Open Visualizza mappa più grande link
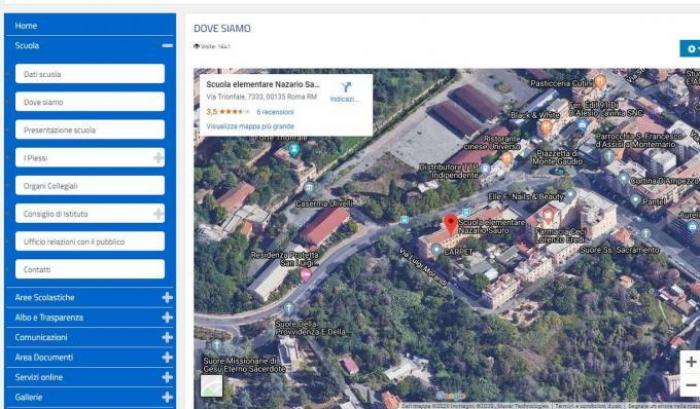 (x=250, y=127)
